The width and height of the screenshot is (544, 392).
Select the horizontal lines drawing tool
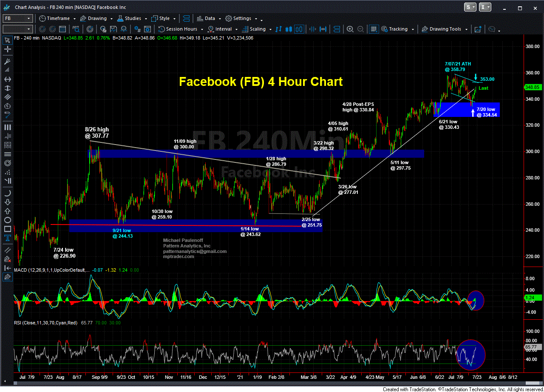[7, 154]
